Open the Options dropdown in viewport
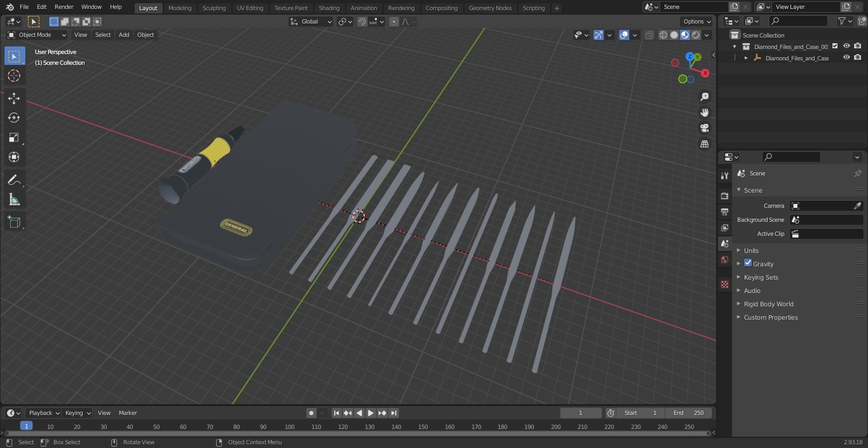The height and width of the screenshot is (448, 868). (696, 22)
